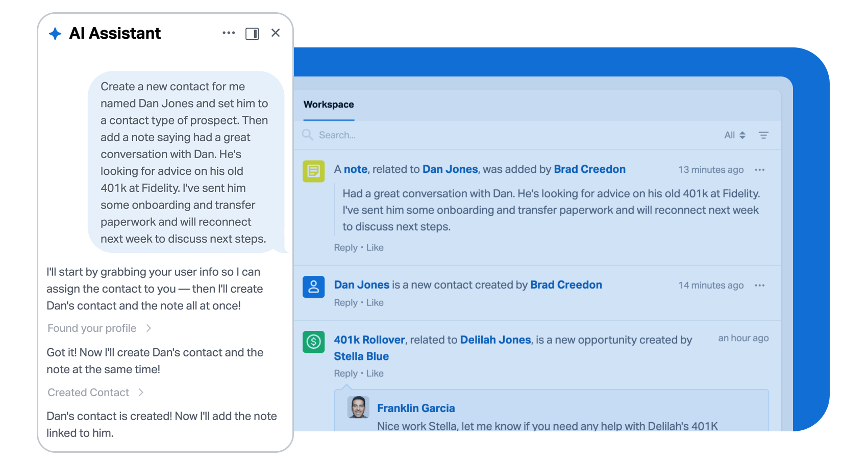
Task: Open the AI Assistant more options menu
Action: pyautogui.click(x=229, y=33)
